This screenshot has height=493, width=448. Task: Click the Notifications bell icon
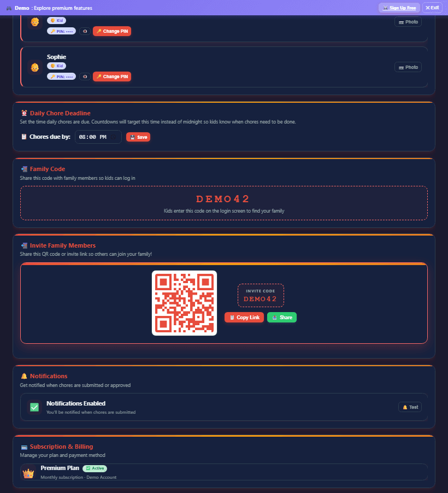click(x=24, y=377)
